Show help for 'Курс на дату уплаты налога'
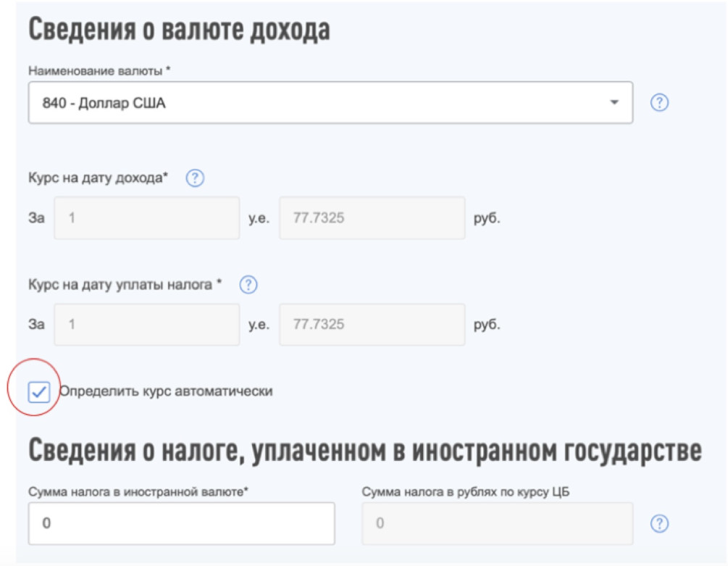 tap(248, 285)
